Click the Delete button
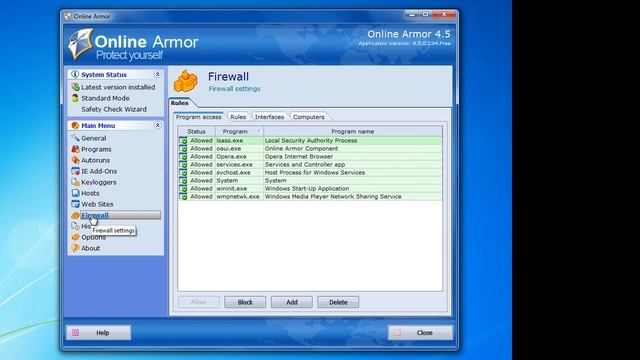 (338, 302)
